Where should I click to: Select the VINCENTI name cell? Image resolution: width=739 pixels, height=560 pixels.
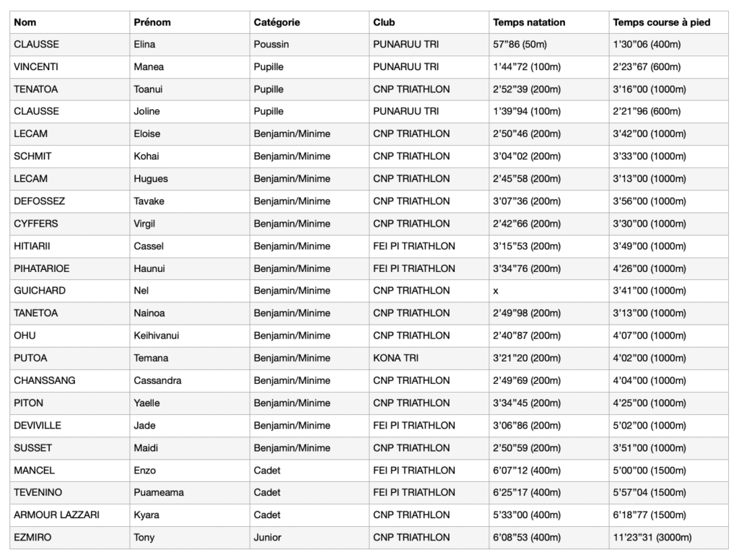pos(70,67)
